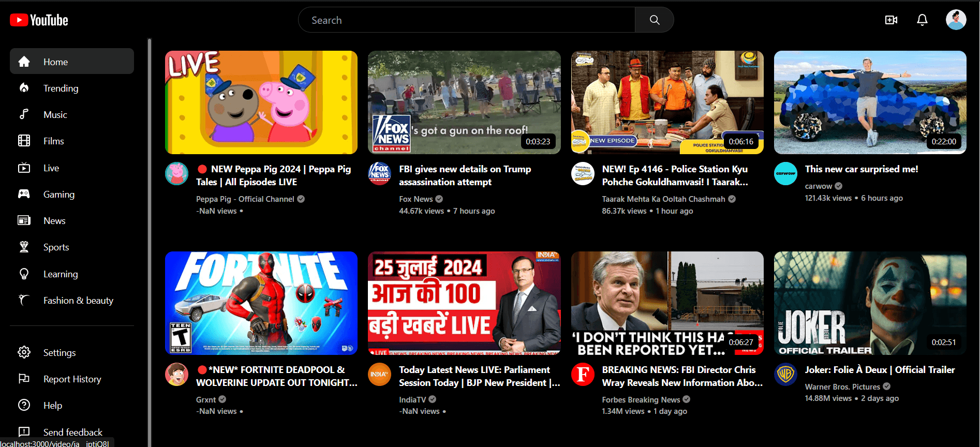Click the search magnifier button

coord(655,20)
